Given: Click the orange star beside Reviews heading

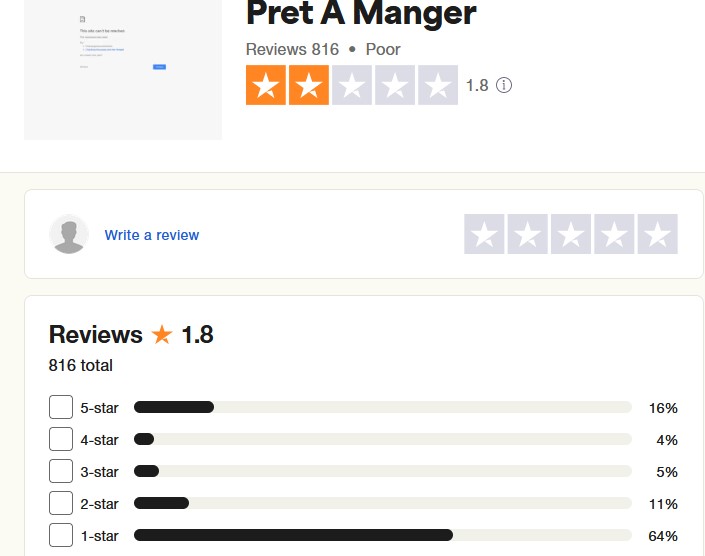Looking at the screenshot, I should tap(162, 335).
